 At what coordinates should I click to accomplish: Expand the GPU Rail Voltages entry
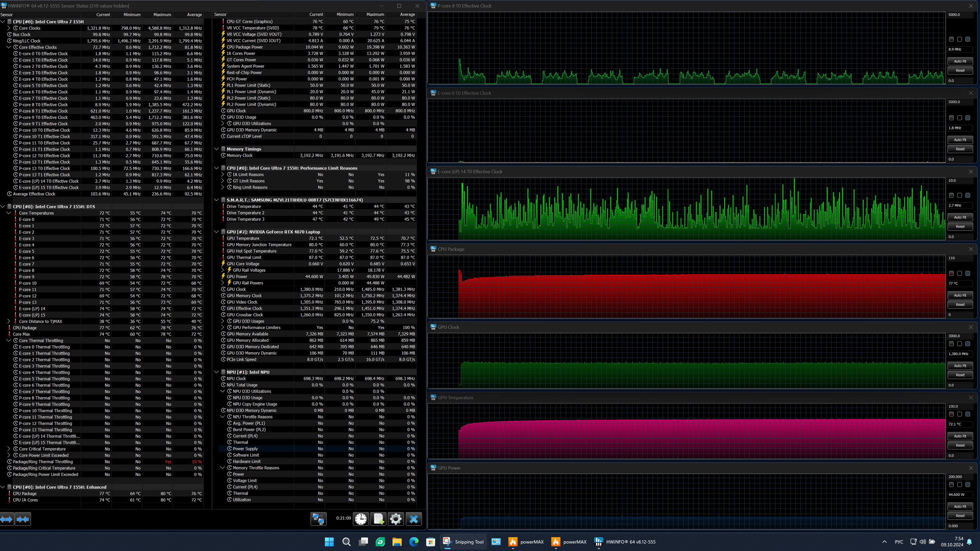[x=222, y=270]
